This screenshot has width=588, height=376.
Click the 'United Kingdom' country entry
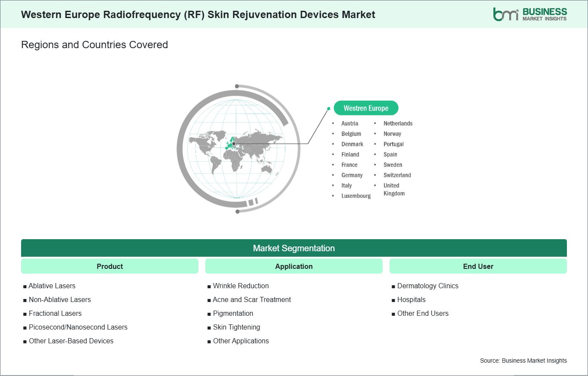point(394,189)
